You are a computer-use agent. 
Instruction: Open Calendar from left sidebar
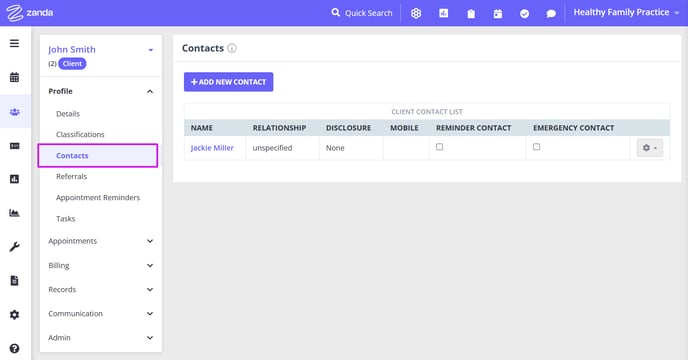click(14, 77)
